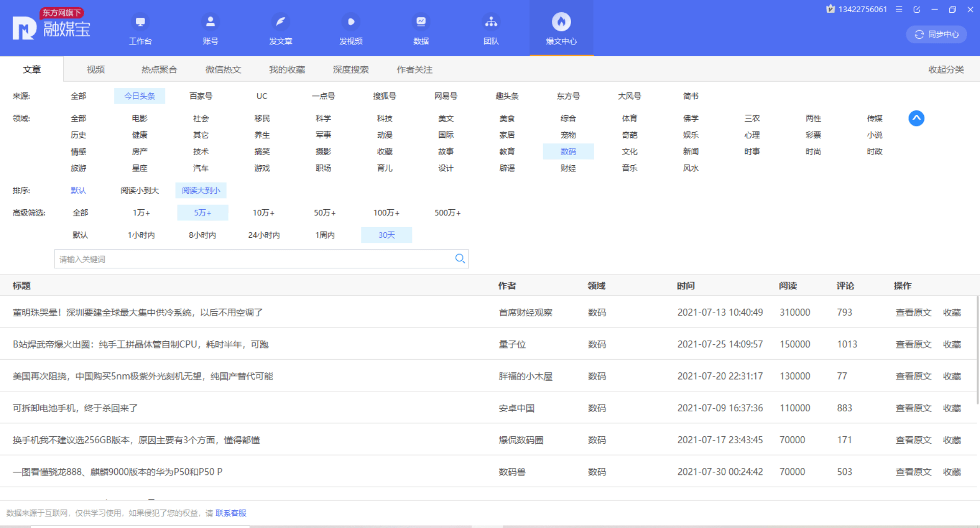This screenshot has height=528, width=980.
Task: Sort by 阅读小到大
Action: 139,190
